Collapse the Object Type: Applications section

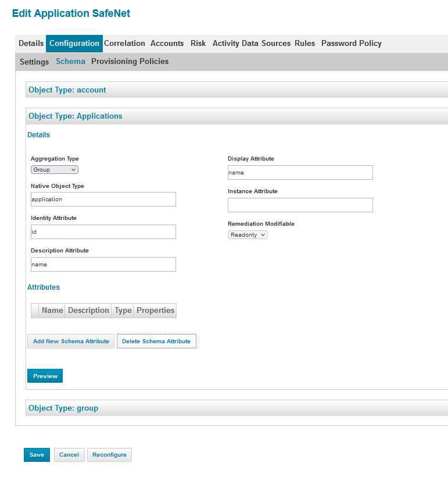click(76, 116)
